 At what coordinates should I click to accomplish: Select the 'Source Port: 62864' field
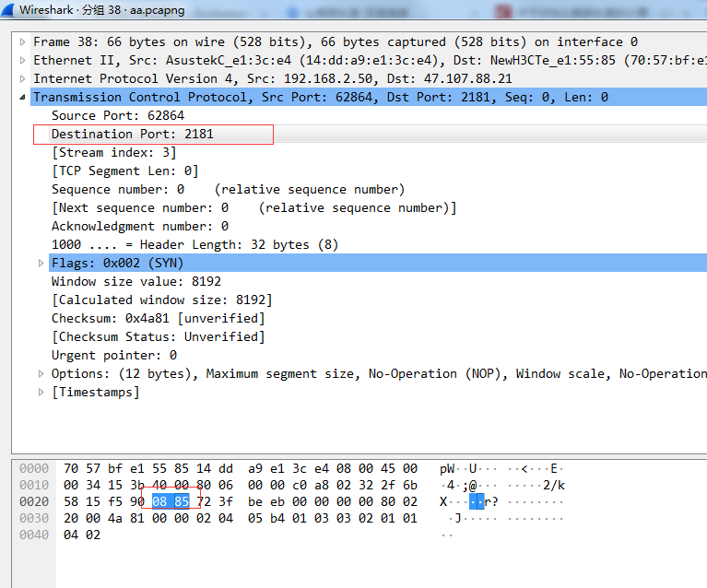pos(118,115)
